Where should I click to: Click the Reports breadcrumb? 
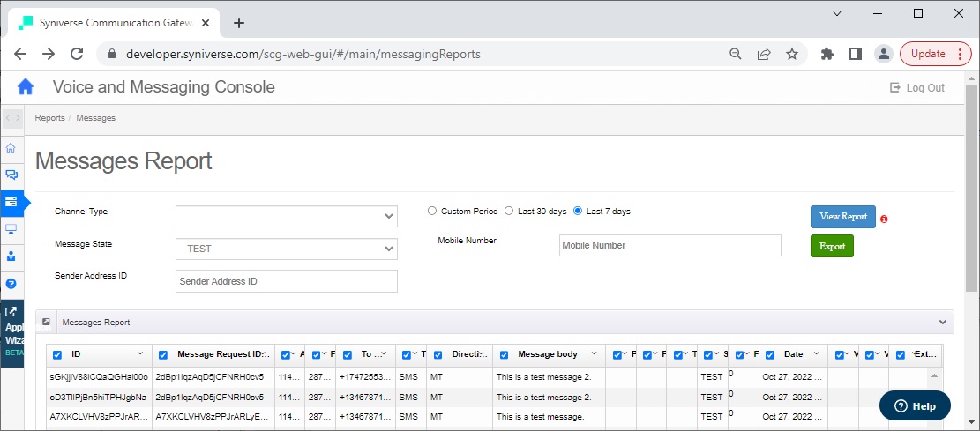(x=50, y=117)
